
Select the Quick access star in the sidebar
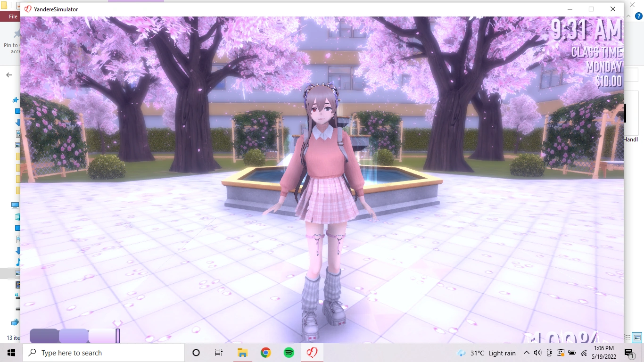click(15, 99)
